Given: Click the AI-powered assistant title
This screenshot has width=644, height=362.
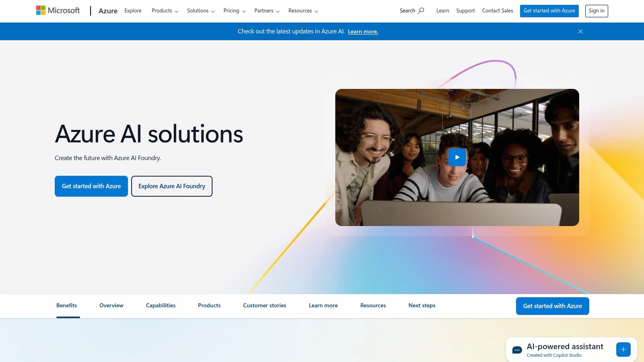Looking at the screenshot, I should [x=565, y=347].
